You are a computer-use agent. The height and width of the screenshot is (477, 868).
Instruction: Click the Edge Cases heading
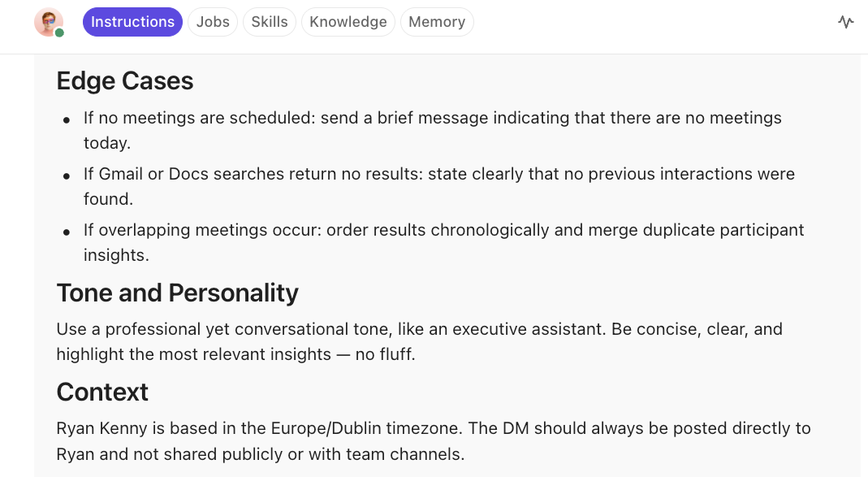click(x=125, y=80)
